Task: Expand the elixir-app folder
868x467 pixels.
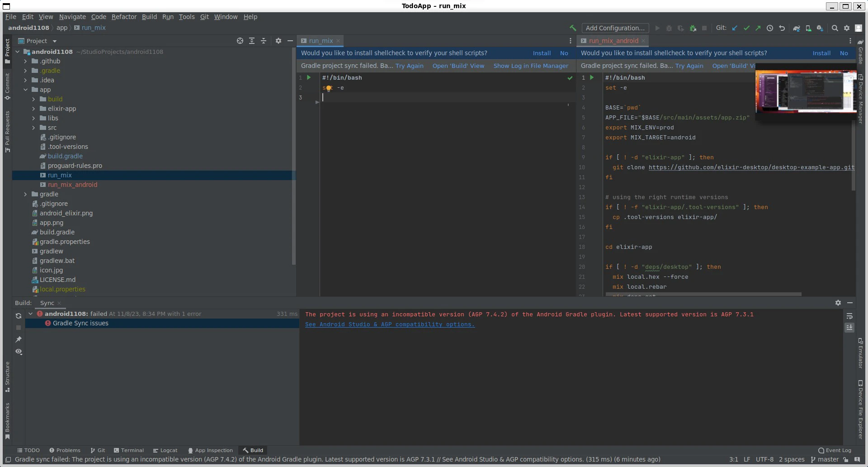Action: point(34,109)
